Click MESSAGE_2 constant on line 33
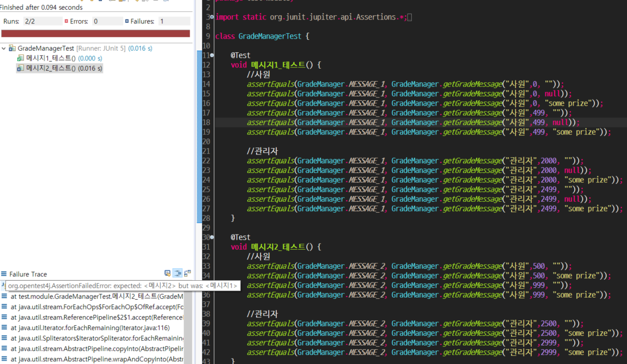627x364 pixels. pyautogui.click(x=366, y=266)
